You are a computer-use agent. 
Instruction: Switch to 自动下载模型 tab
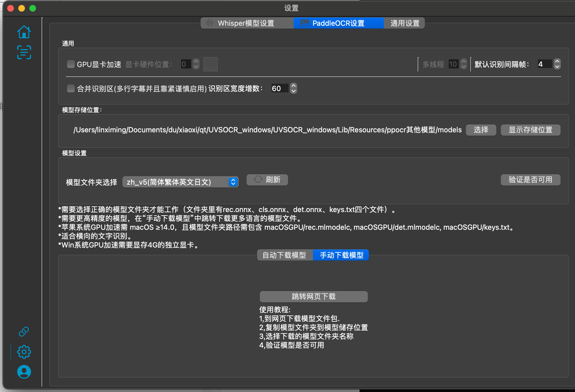[285, 255]
